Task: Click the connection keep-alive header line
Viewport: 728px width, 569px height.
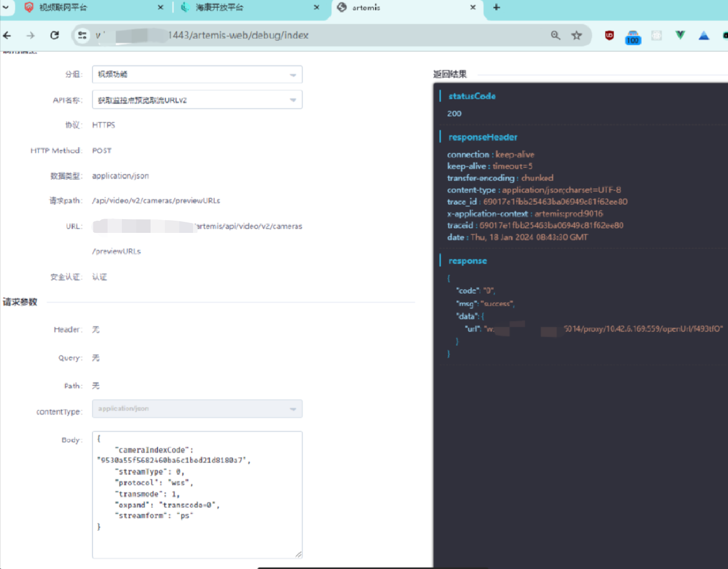Action: point(490,155)
